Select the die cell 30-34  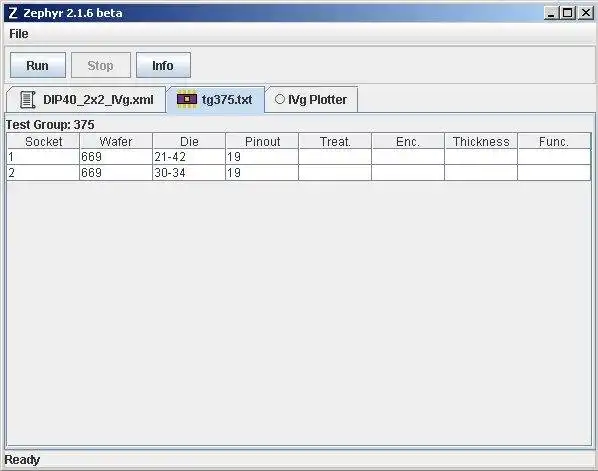coord(189,173)
